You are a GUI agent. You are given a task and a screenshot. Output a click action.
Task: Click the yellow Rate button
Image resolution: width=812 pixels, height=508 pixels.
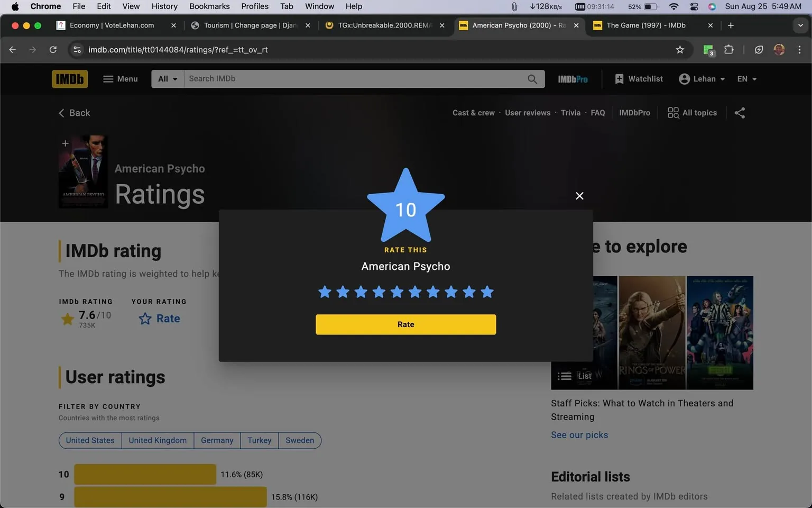pyautogui.click(x=405, y=324)
